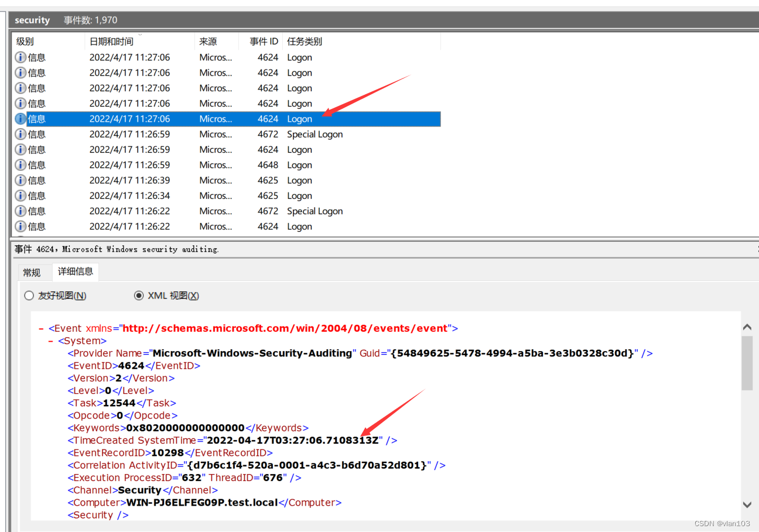Select the 友好视图(N) radio button
The width and height of the screenshot is (759, 532).
pos(29,296)
